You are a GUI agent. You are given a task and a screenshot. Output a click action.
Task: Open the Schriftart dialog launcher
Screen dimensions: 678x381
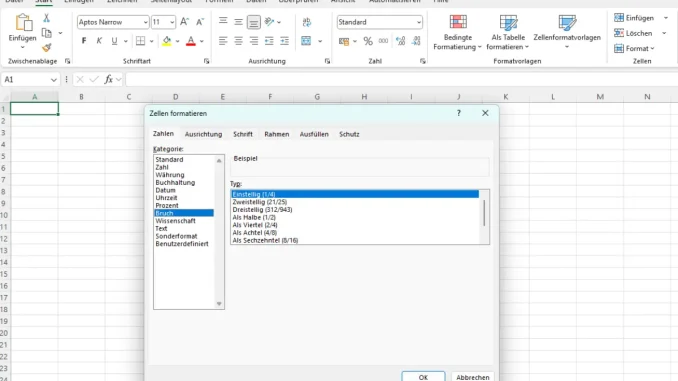pos(206,61)
